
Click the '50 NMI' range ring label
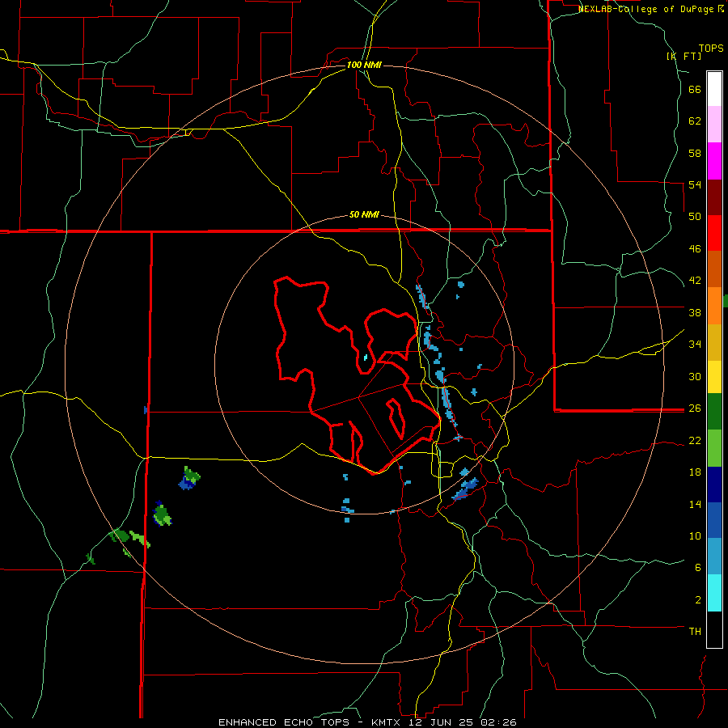[364, 214]
